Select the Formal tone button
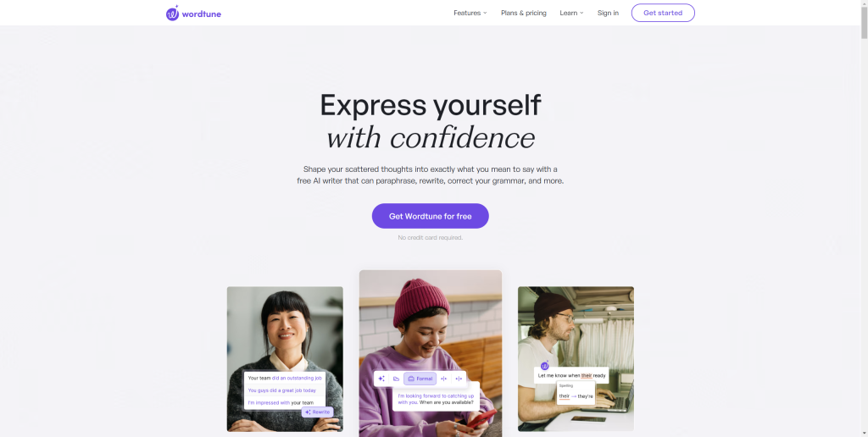 (x=420, y=379)
